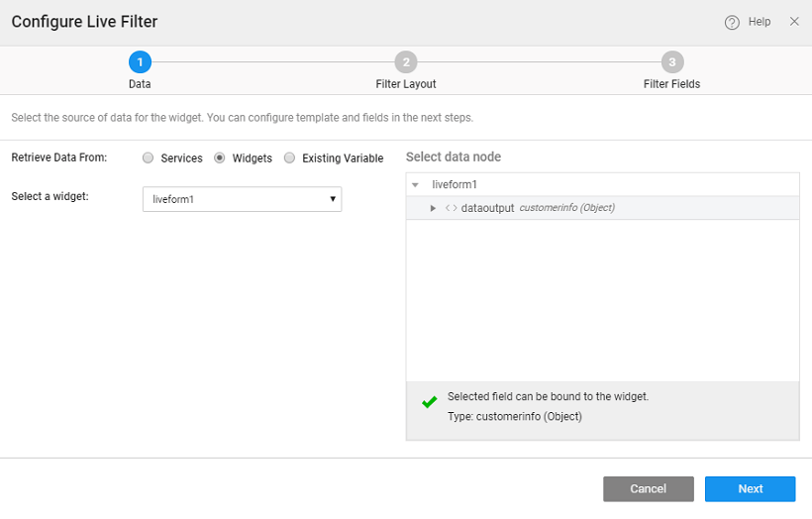
Task: Click the Help text link
Action: point(759,22)
